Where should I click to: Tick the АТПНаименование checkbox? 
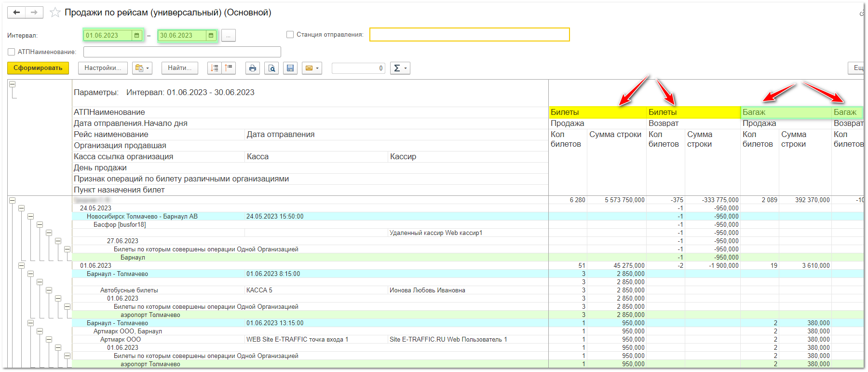coord(12,52)
